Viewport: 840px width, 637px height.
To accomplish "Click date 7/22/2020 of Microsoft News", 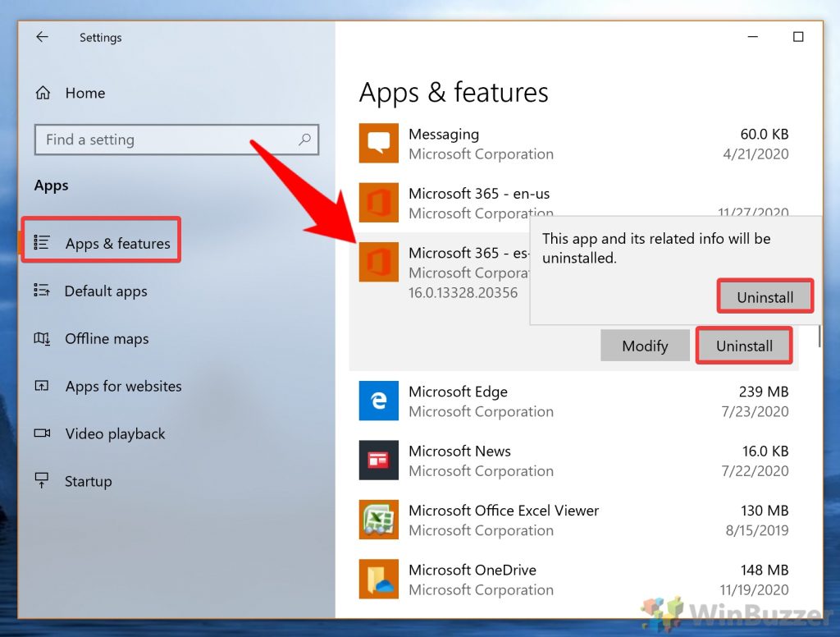I will [755, 471].
